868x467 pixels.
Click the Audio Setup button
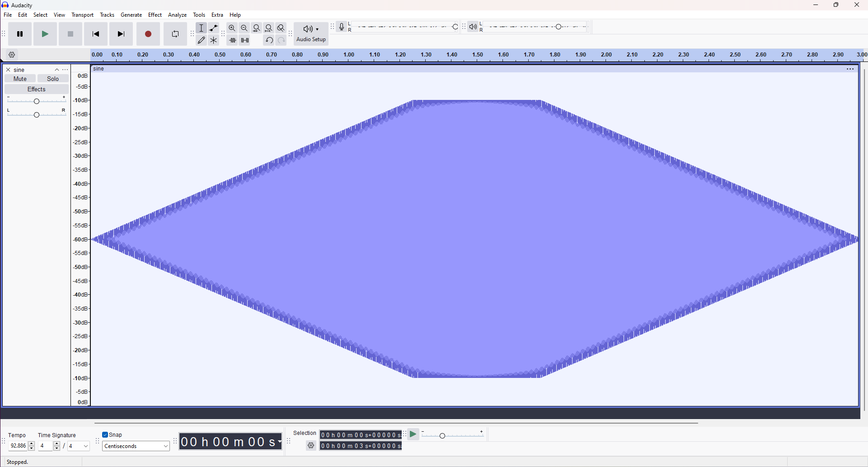(310, 33)
